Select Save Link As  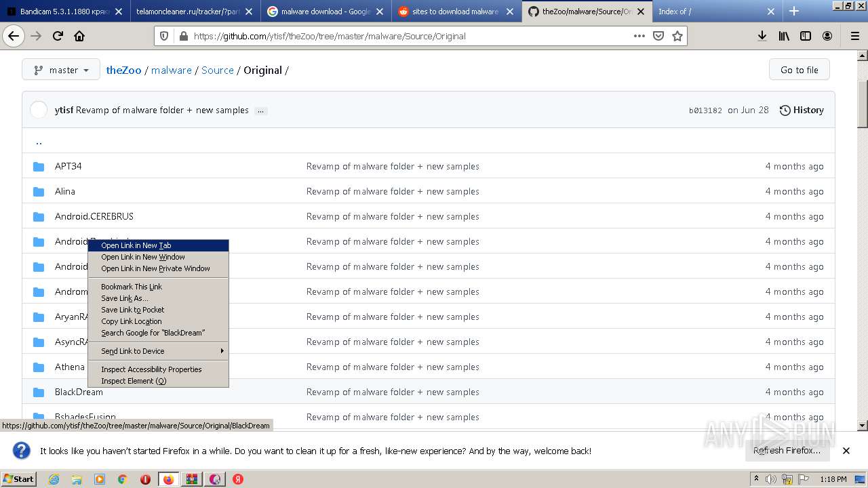tap(158, 298)
